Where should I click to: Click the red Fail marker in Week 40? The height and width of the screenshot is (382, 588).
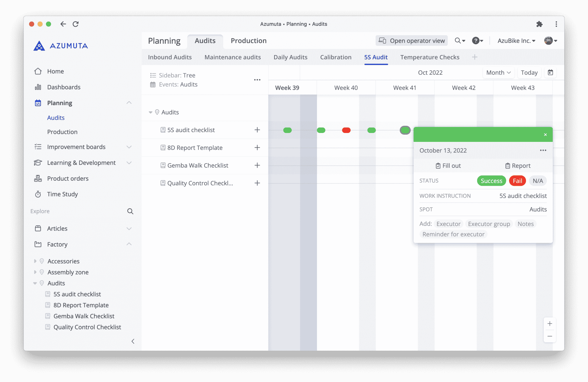point(346,130)
